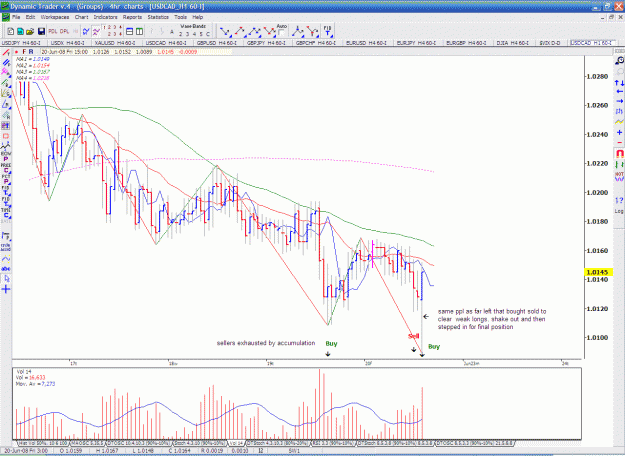Switch to the USDCAD H4 60-I tab
Viewport: 625px width, 456px height.
[x=166, y=43]
